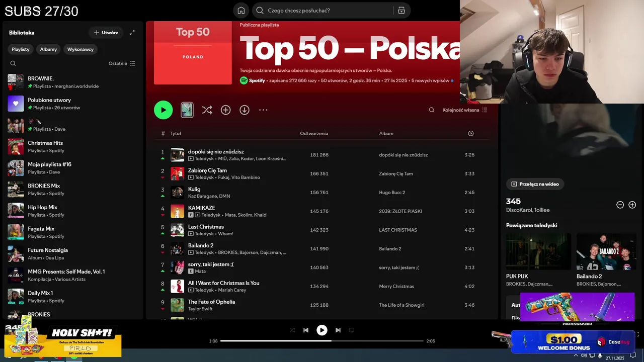The image size is (644, 362).
Task: Open Polubione utwory playlist
Action: tap(73, 104)
